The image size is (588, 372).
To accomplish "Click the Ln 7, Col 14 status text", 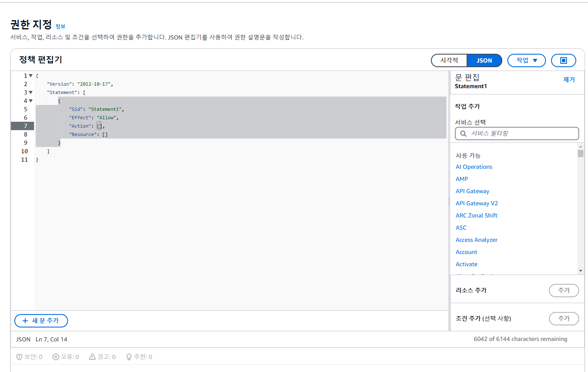I will pos(51,339).
